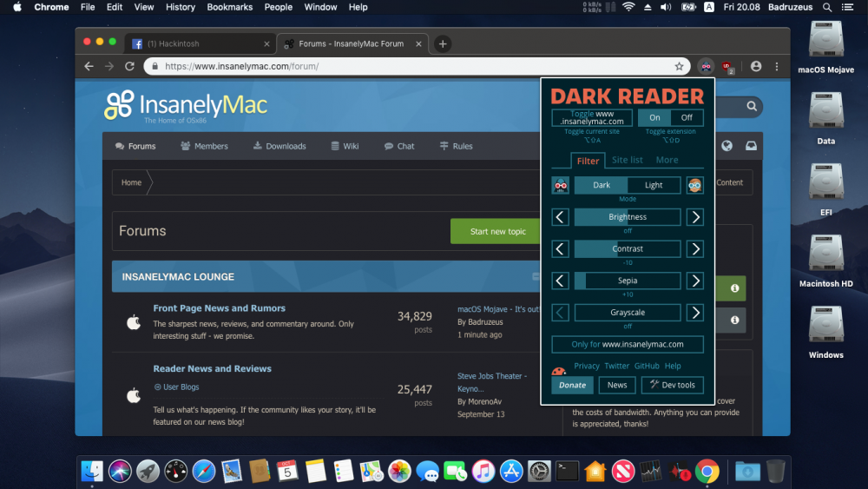Click the Brightness slider bar
The image size is (868, 489).
coord(628,217)
